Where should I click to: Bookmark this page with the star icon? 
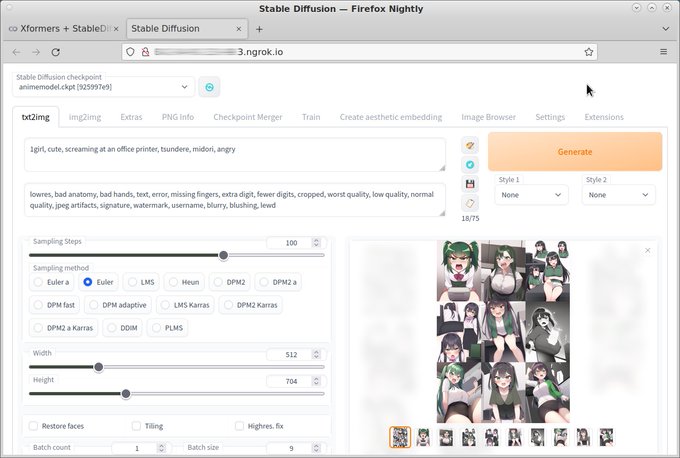(x=588, y=52)
